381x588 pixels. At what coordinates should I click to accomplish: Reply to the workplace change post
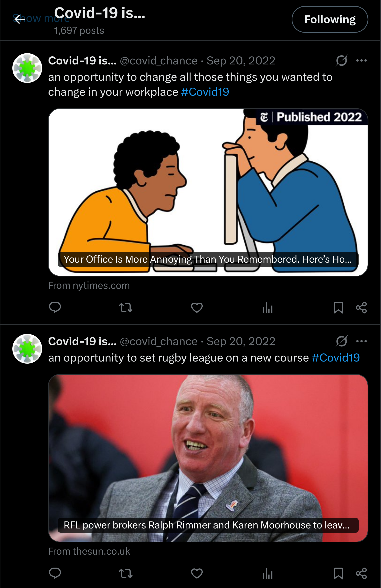55,308
